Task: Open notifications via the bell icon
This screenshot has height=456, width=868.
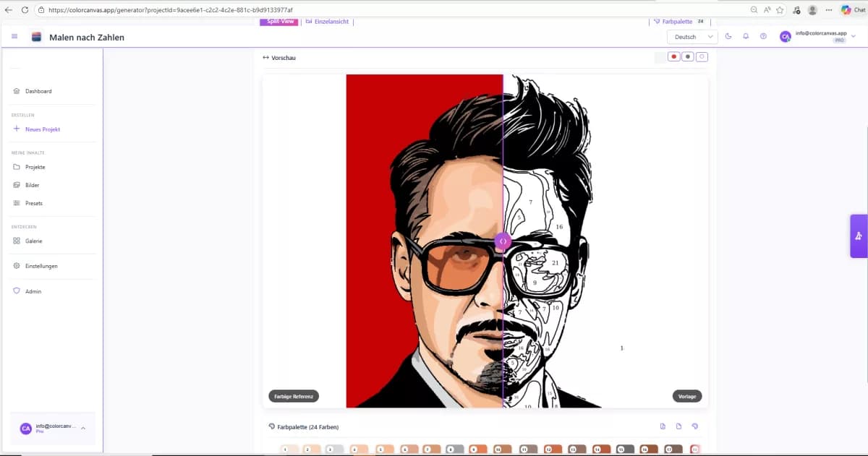Action: pyautogui.click(x=746, y=36)
